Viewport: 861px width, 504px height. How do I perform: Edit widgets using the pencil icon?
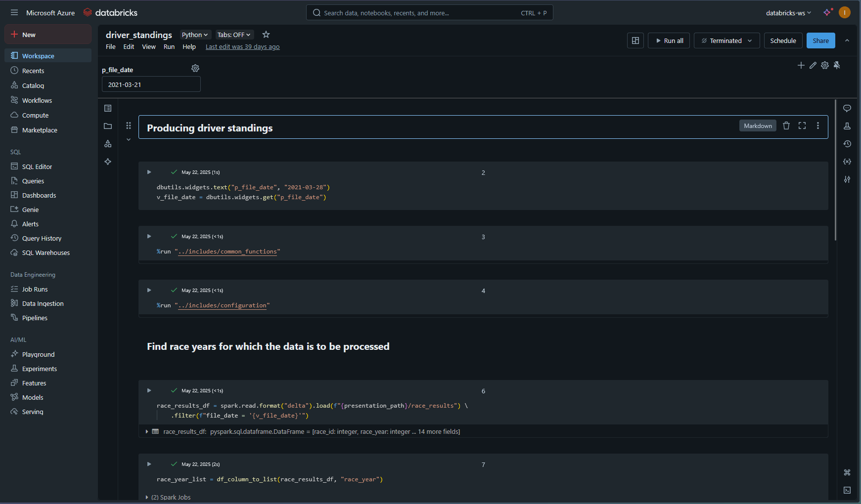813,65
